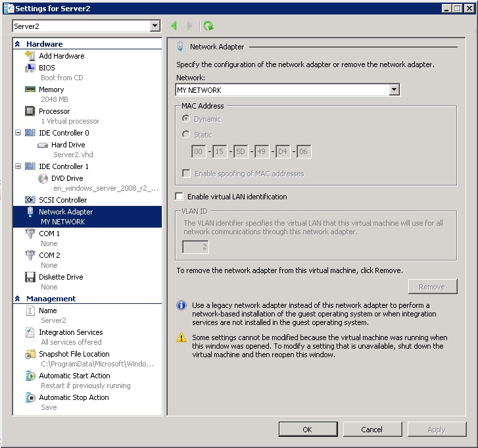Click the Boot from CD text
478x448 pixels.
[x=62, y=78]
